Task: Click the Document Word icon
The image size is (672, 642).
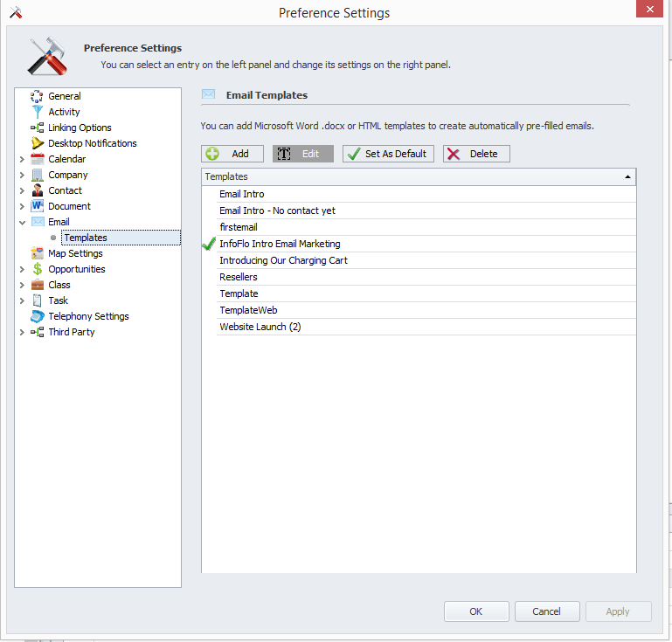Action: click(x=38, y=206)
